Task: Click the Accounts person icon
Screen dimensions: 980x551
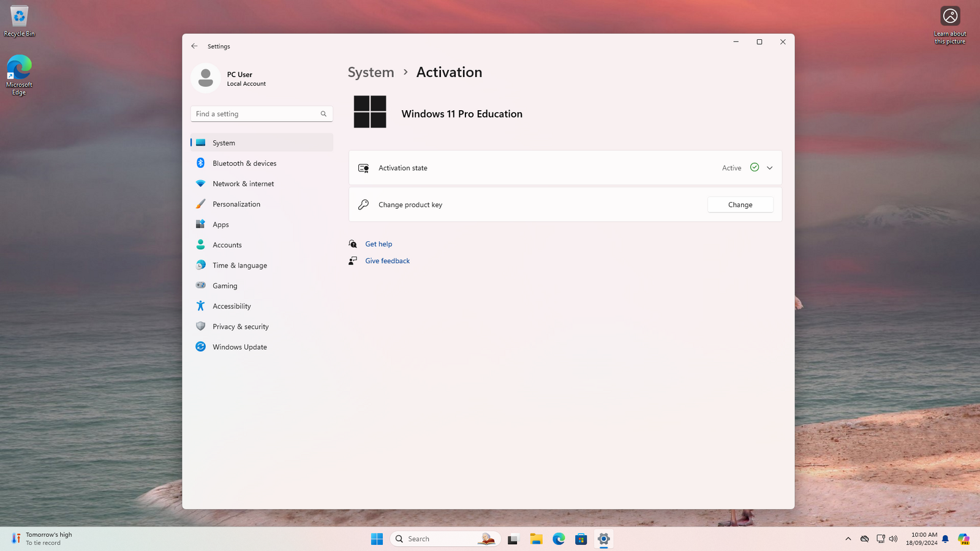Action: (200, 244)
